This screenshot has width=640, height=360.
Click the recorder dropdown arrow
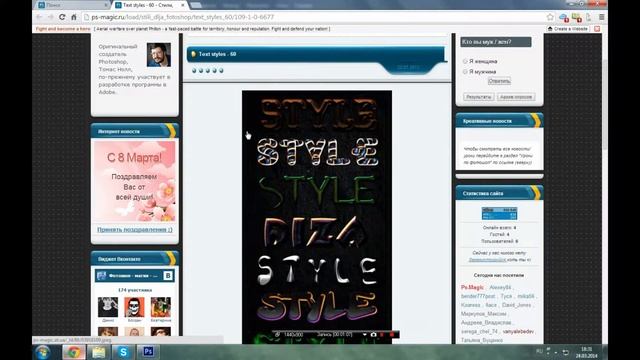[364, 334]
